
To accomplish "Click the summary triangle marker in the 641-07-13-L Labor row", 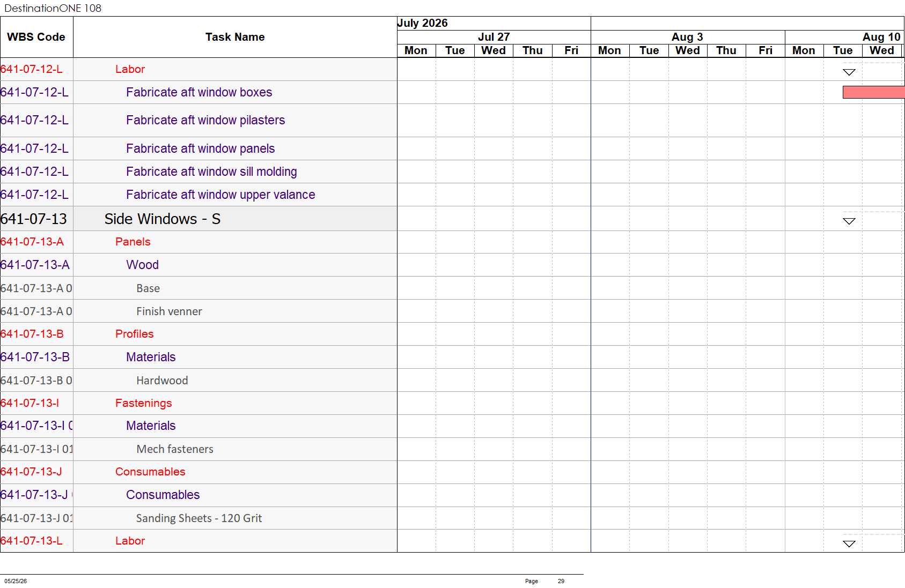I will click(x=849, y=544).
